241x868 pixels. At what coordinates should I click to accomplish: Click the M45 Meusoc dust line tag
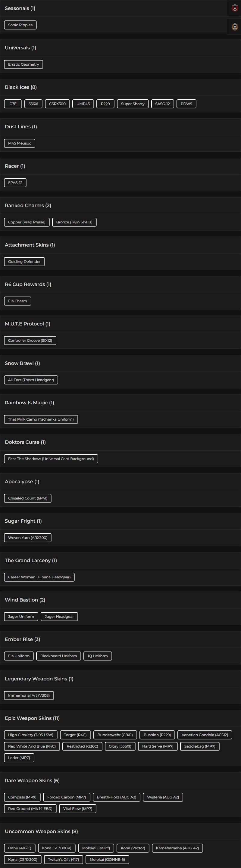click(20, 143)
